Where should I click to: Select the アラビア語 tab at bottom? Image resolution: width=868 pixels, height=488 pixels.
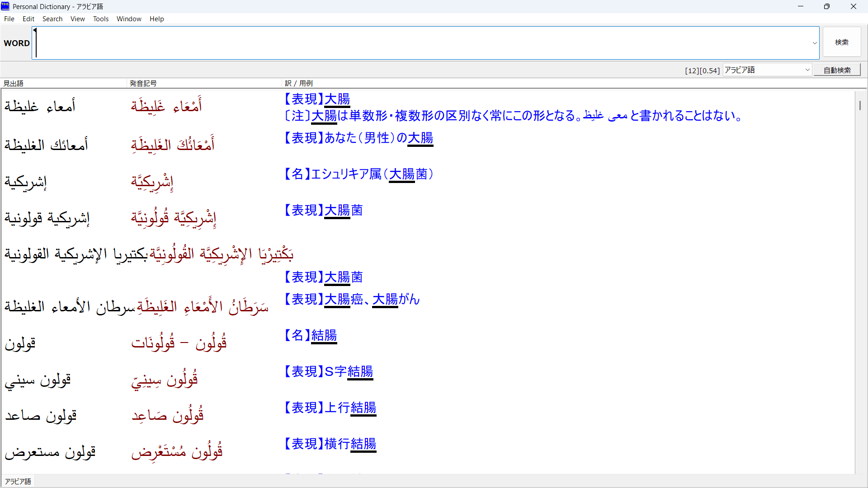(x=18, y=481)
